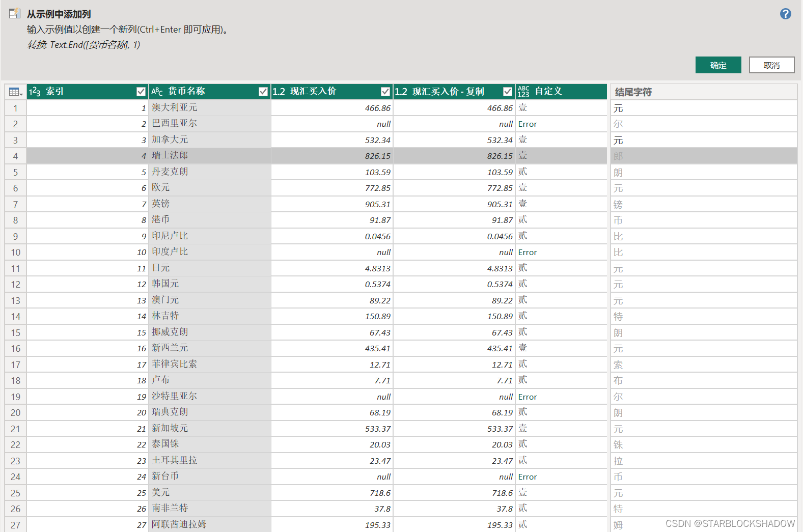Image resolution: width=803 pixels, height=532 pixels.
Task: Uncheck the 索引 column checkbox
Action: pyautogui.click(x=141, y=92)
